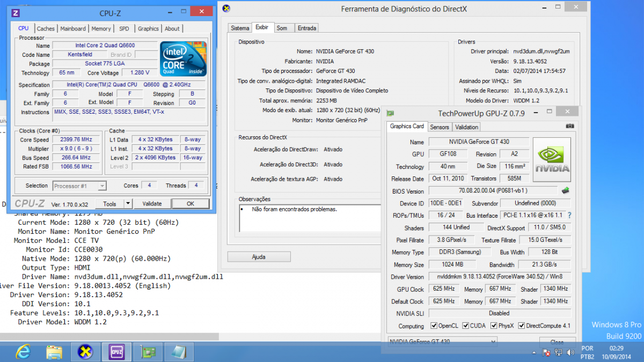Switch to the SPD tab in CPU-Z

pos(124,28)
